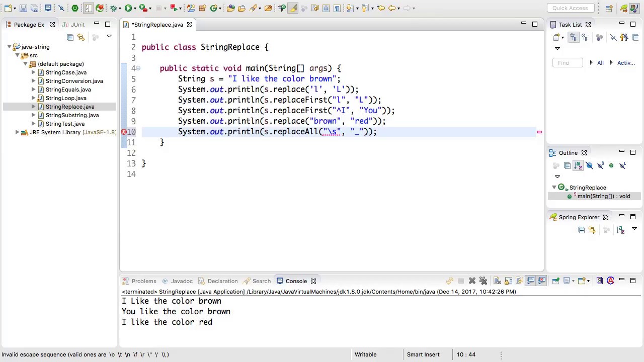644x362 pixels.
Task: Remove launch from Console (X icon)
Action: click(x=472, y=281)
